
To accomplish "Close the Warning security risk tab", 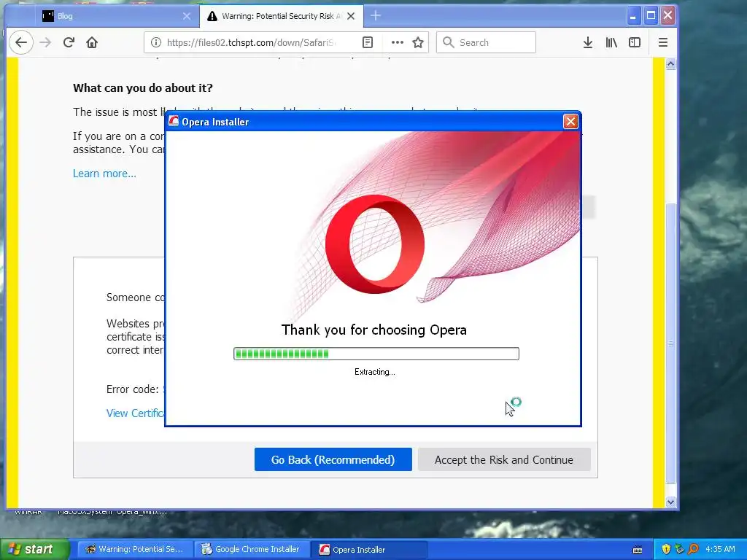I will [351, 16].
